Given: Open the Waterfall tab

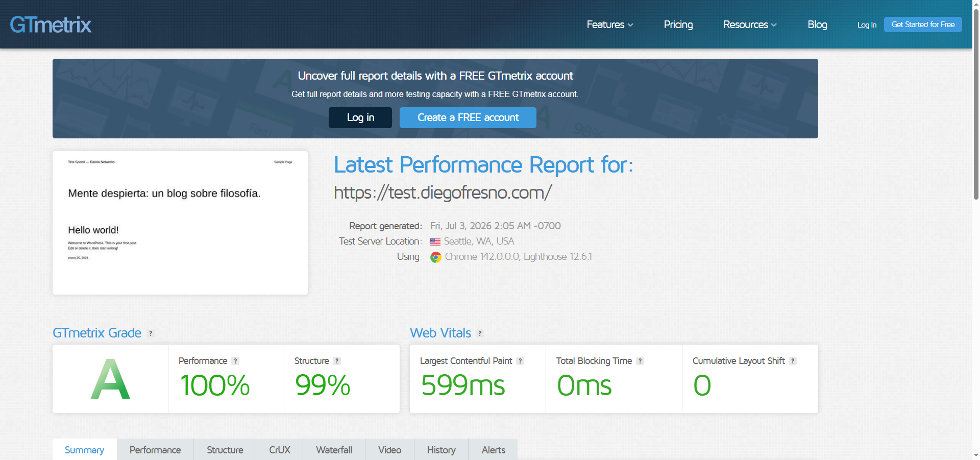Looking at the screenshot, I should click(x=334, y=450).
